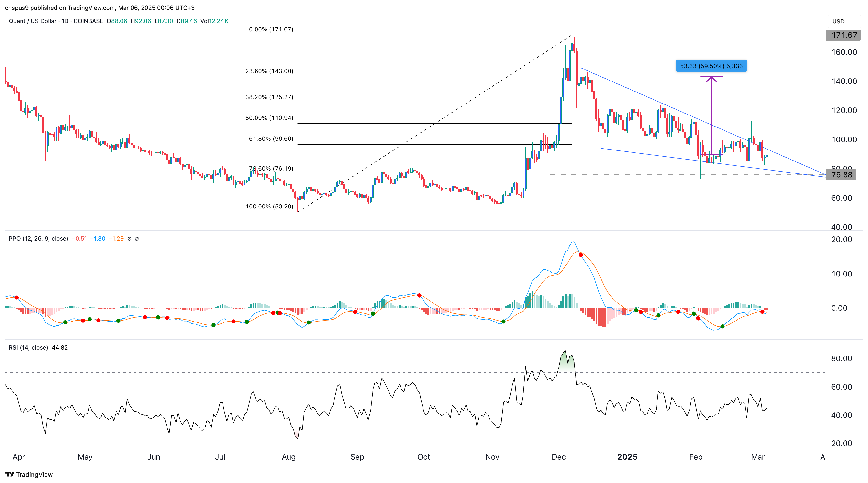Click the red PPO dot at late September peak
Viewport: 868px width, 483px height.
pos(419,295)
